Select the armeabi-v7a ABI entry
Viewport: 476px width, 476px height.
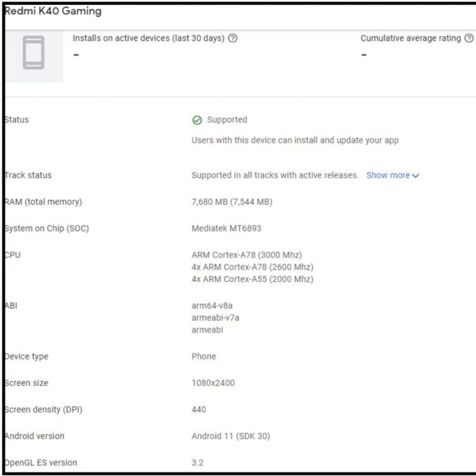tap(216, 318)
